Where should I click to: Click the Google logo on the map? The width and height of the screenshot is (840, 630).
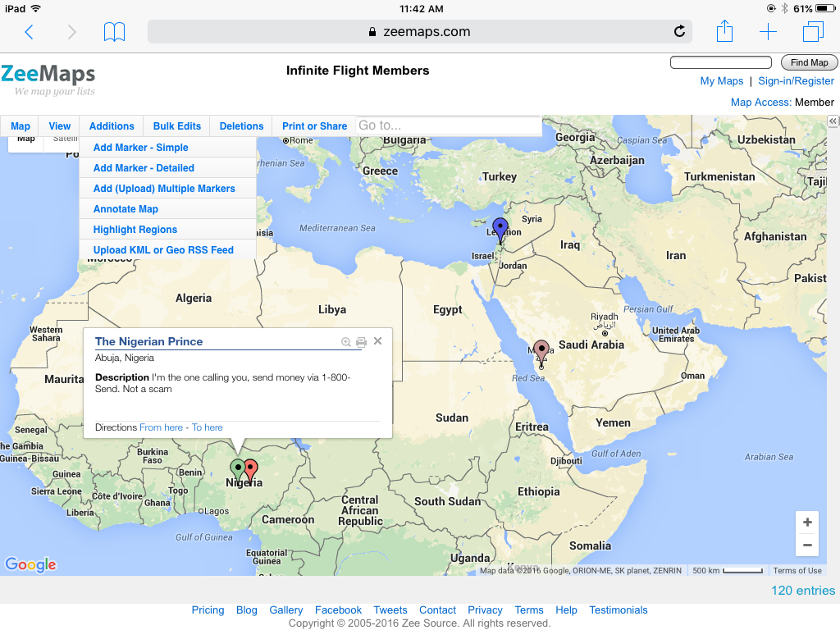coord(30,564)
